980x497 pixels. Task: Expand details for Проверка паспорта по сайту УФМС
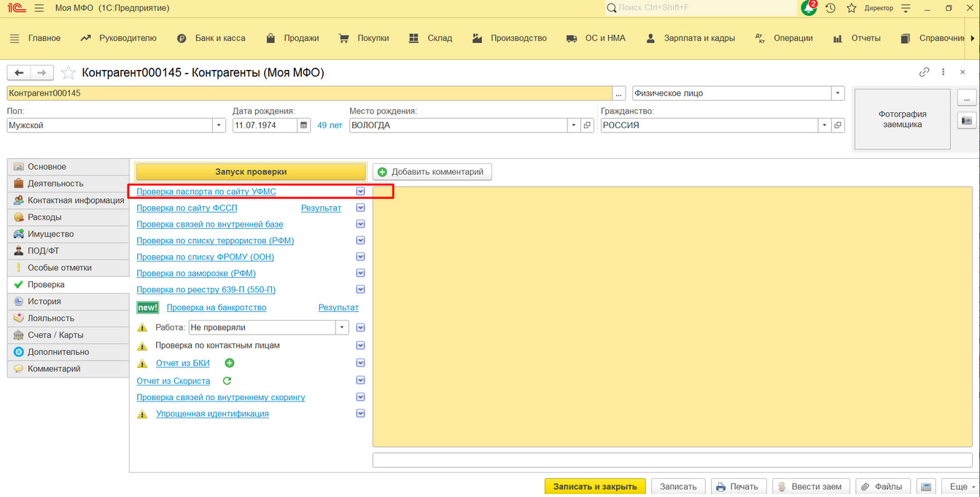(360, 191)
